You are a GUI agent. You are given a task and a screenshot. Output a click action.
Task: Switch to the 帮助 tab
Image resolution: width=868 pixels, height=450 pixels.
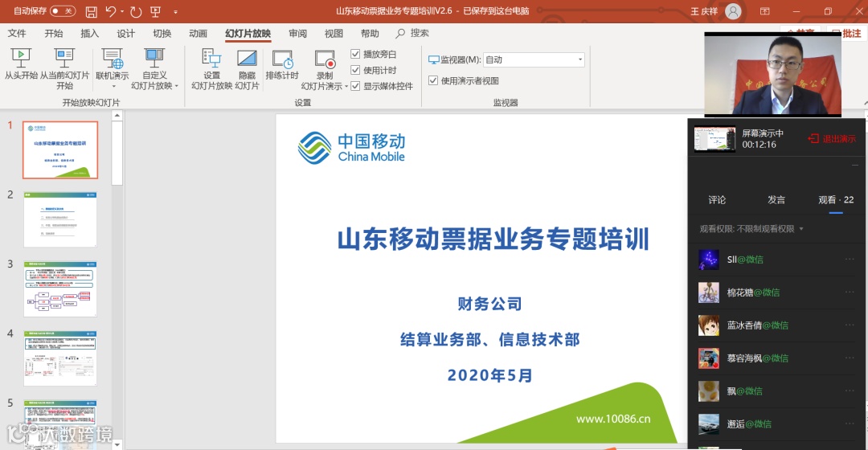pos(370,33)
